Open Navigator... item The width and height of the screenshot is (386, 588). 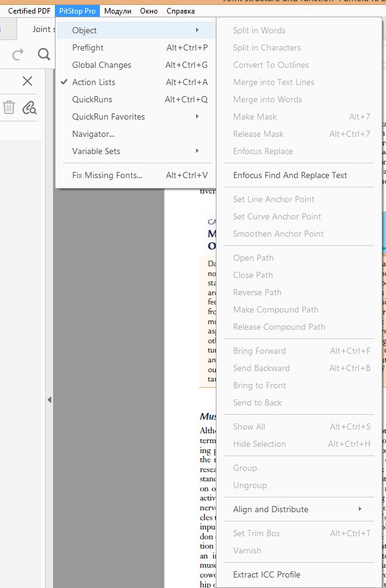(x=136, y=134)
